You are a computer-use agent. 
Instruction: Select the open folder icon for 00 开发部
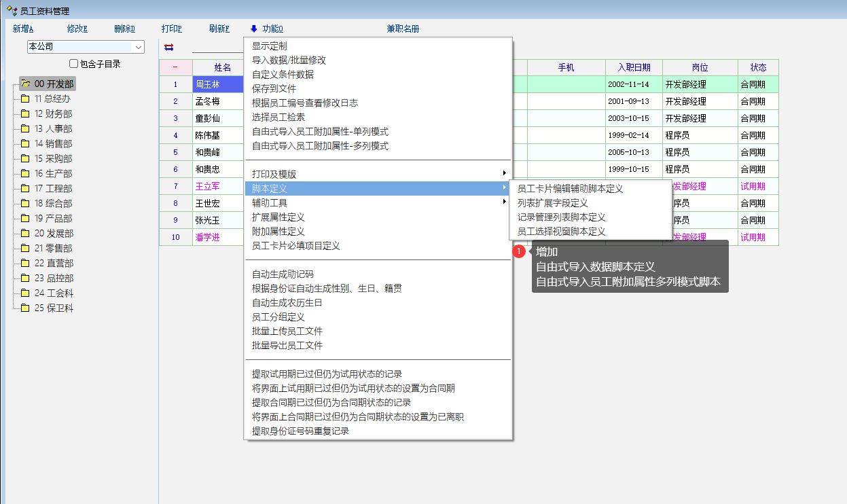[26, 84]
